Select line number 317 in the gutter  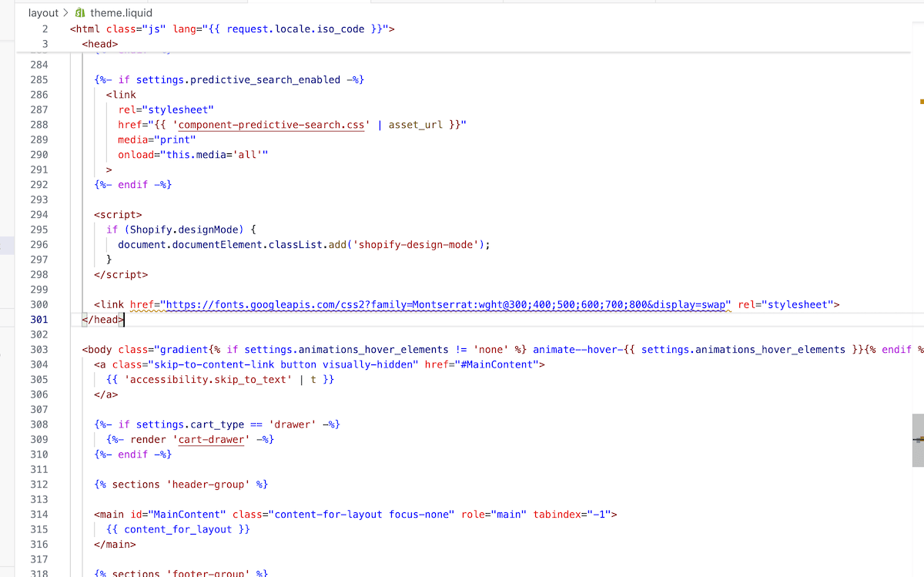pyautogui.click(x=39, y=559)
